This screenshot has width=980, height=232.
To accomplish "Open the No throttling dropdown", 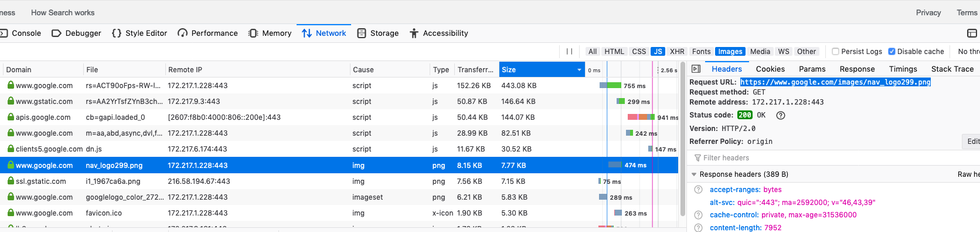I will pos(969,52).
